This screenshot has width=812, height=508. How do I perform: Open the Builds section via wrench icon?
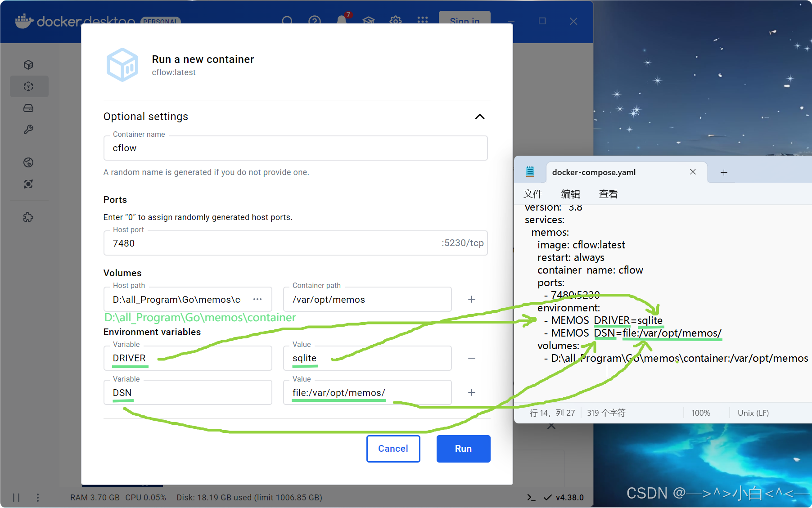pos(29,130)
